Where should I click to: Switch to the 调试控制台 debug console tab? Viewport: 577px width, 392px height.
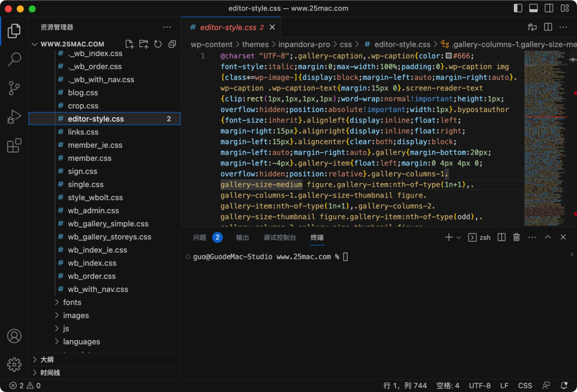280,237
